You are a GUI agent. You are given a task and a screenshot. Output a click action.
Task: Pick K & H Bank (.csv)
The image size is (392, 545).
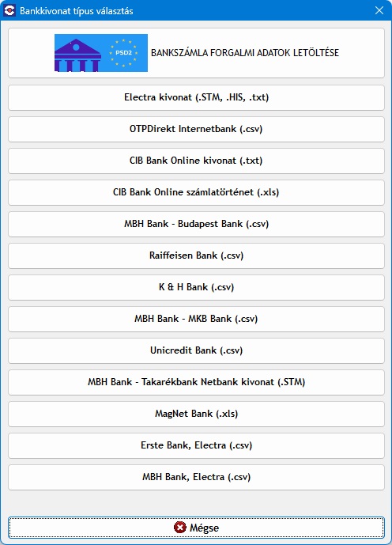pyautogui.click(x=196, y=287)
